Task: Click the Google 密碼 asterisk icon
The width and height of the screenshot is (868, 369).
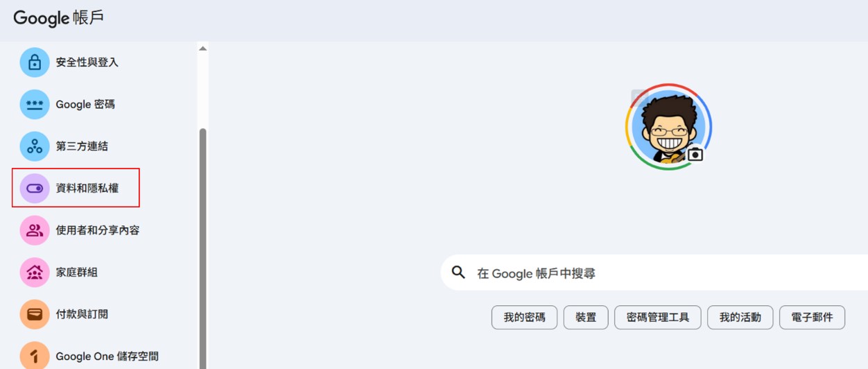Action: (x=35, y=105)
